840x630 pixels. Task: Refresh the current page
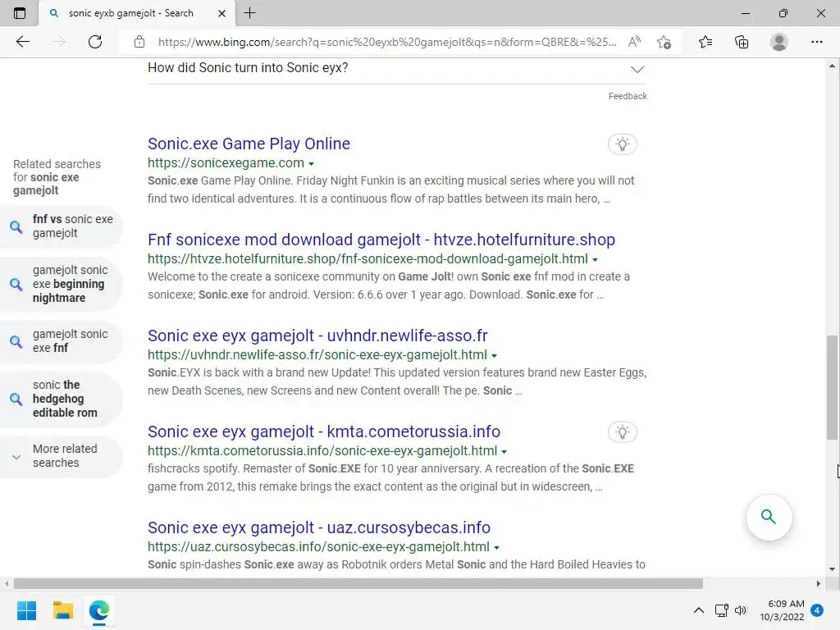pyautogui.click(x=95, y=42)
